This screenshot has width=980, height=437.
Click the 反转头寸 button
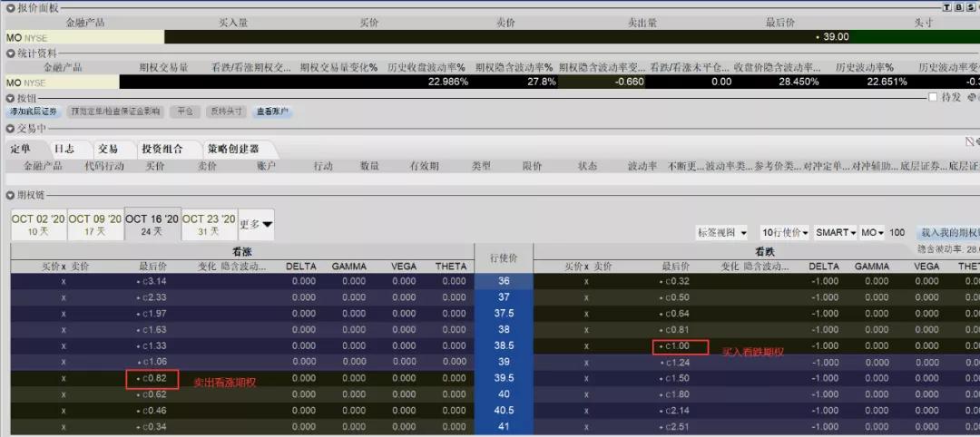pyautogui.click(x=226, y=112)
